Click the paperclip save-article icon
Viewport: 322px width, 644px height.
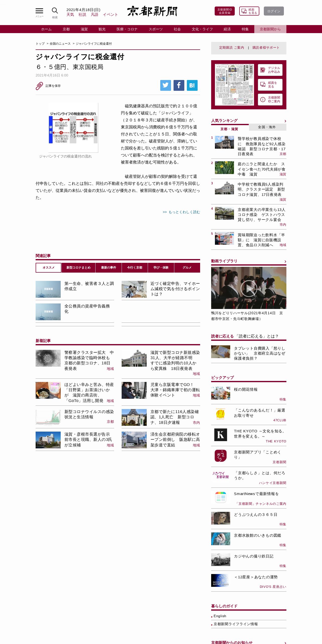point(39,86)
